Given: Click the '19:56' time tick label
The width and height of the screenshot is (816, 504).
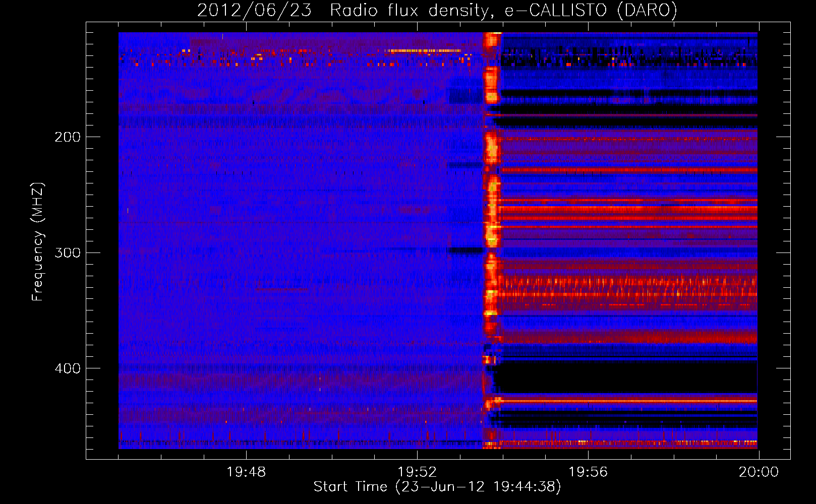Looking at the screenshot, I should [x=588, y=472].
